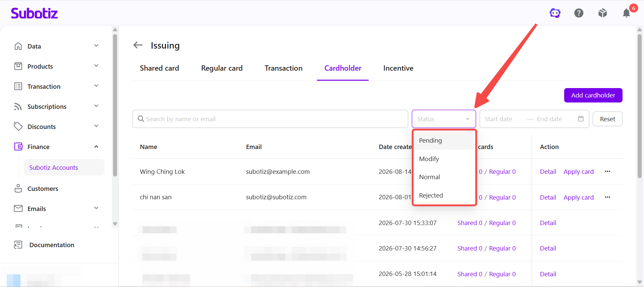644x287 pixels.
Task: Switch to the Regular card tab
Action: [222, 68]
